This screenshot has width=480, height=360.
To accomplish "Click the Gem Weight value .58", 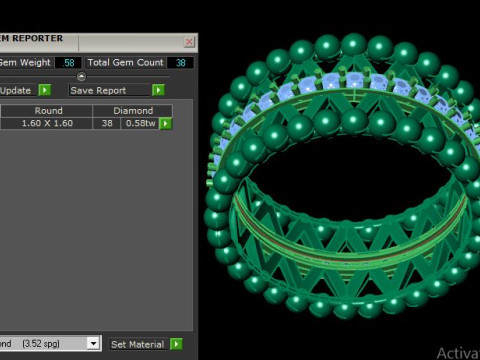I will click(68, 63).
